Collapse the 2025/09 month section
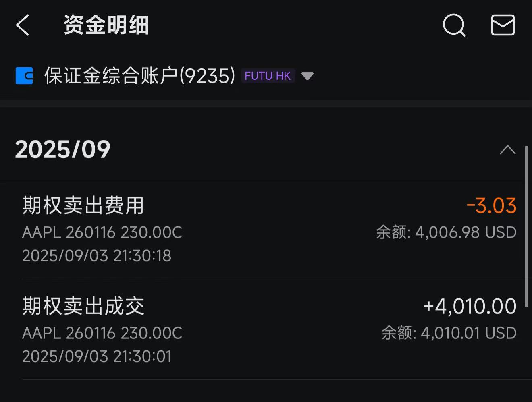This screenshot has width=532, height=402. 507,150
